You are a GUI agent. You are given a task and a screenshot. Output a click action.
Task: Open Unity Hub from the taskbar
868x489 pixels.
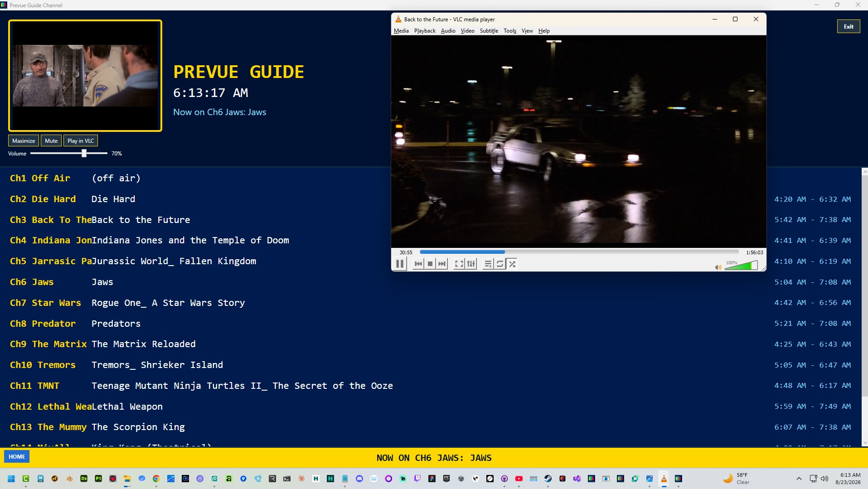click(461, 479)
